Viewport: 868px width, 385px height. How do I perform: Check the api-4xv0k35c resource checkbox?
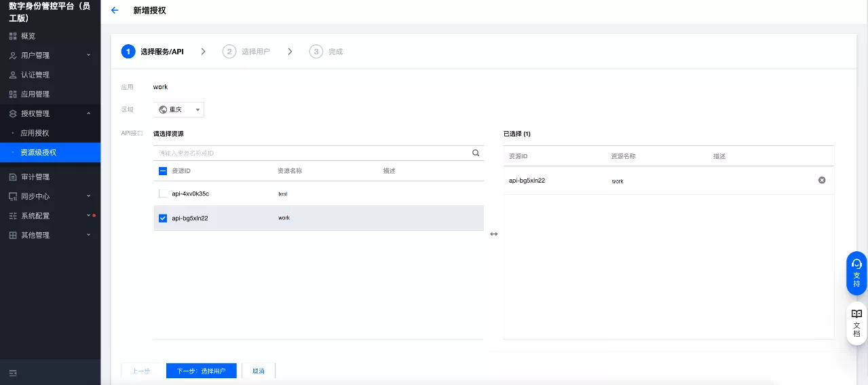pos(163,194)
